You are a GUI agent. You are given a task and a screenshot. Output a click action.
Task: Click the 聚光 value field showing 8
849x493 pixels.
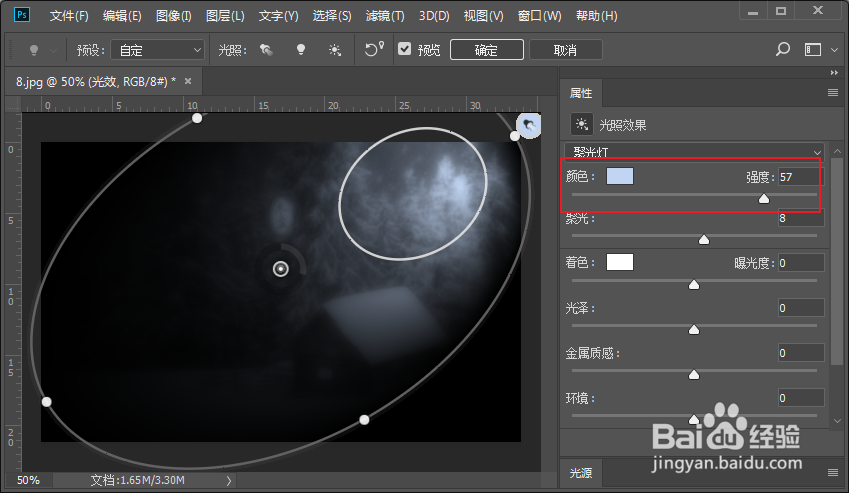801,218
